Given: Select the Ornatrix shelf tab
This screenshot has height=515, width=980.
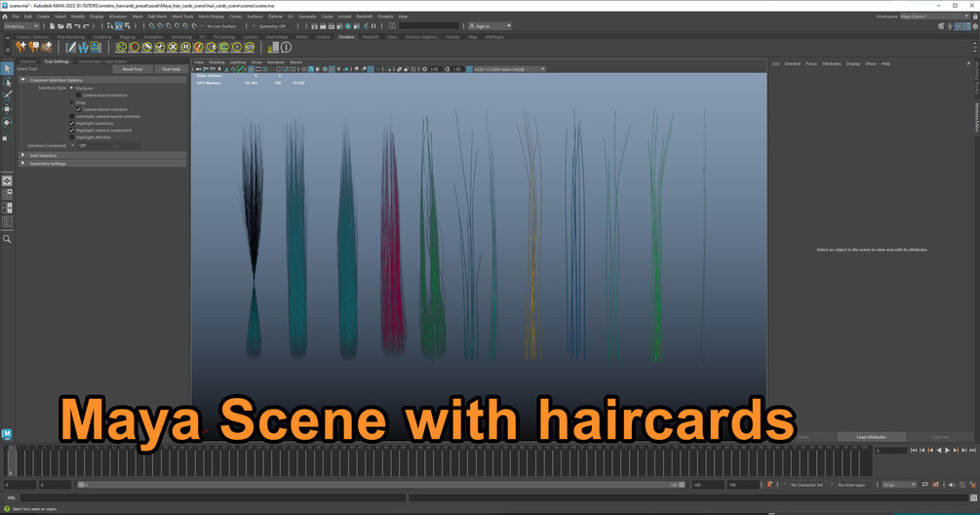Looking at the screenshot, I should 346,37.
